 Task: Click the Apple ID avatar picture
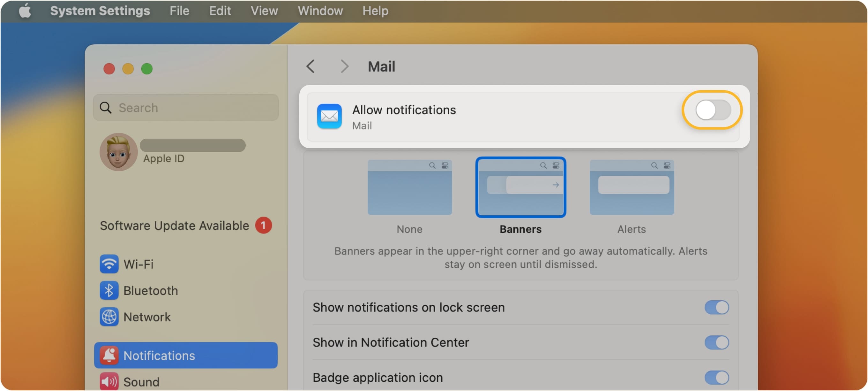tap(118, 151)
